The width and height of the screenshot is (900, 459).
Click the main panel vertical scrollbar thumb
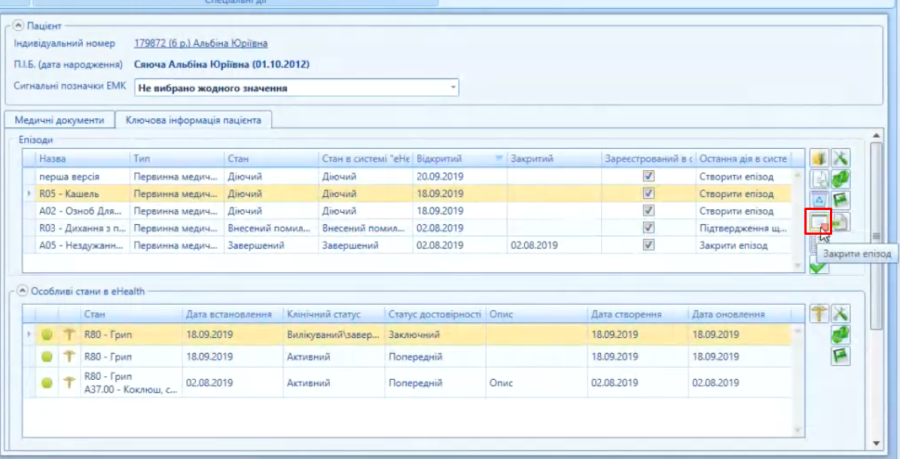tap(876, 236)
